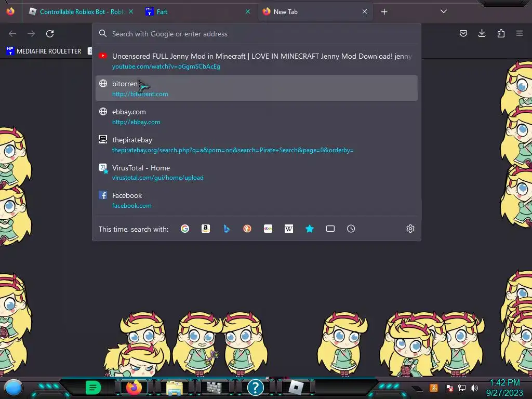Search open tabs using the tabs icon
This screenshot has height=399, width=532.
330,229
